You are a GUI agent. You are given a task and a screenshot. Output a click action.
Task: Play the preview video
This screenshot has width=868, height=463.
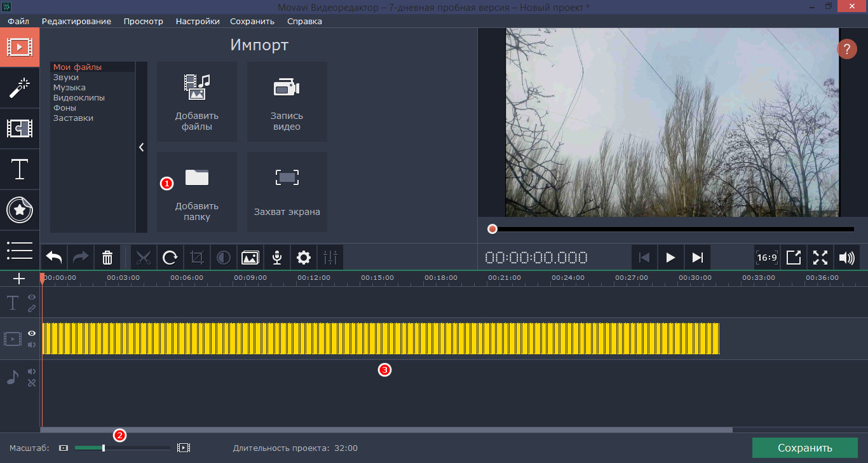click(670, 258)
